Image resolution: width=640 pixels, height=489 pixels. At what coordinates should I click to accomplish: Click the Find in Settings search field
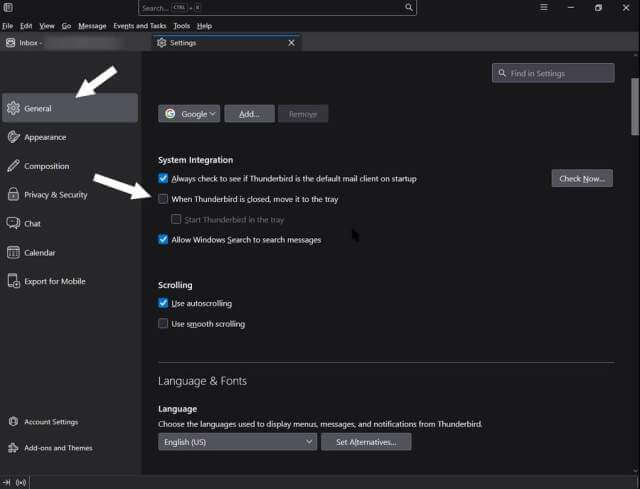[553, 73]
